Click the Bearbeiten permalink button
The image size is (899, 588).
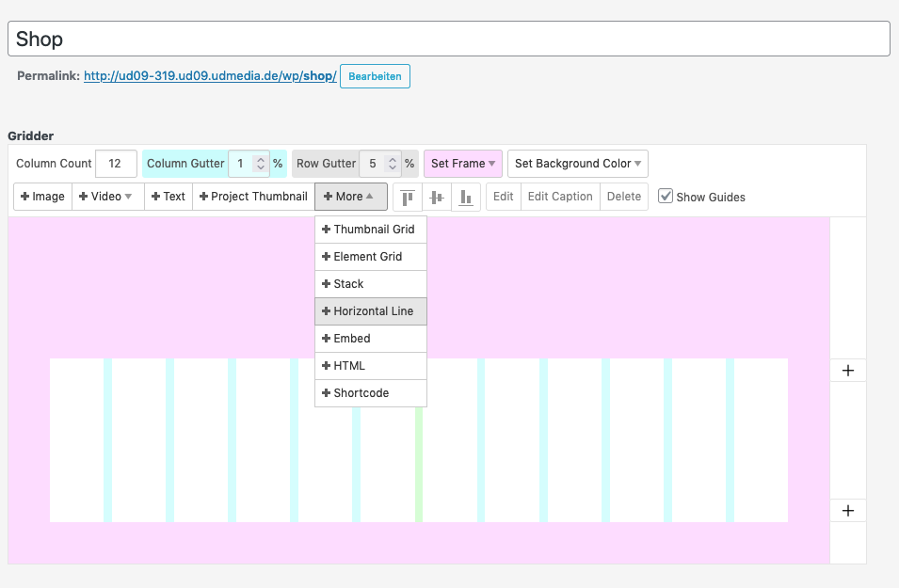[x=375, y=76]
